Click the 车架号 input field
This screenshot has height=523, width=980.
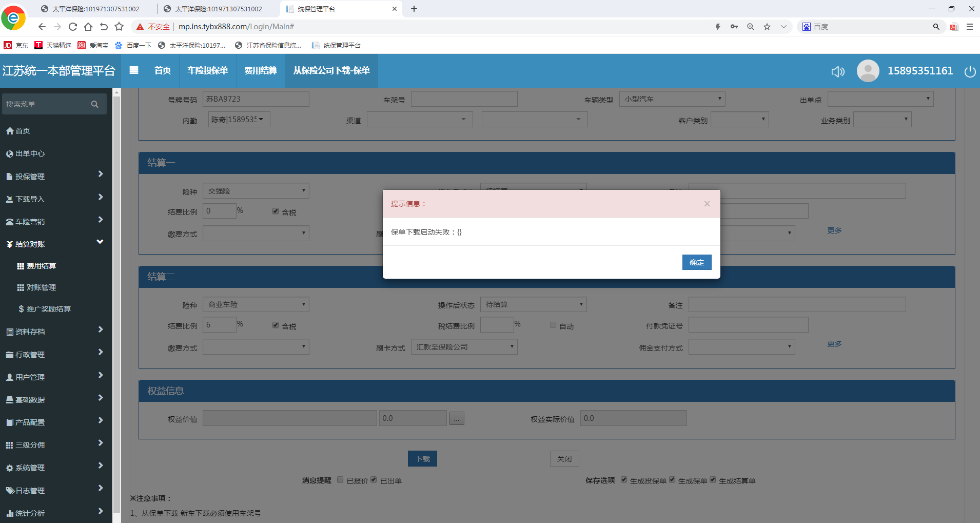(464, 99)
